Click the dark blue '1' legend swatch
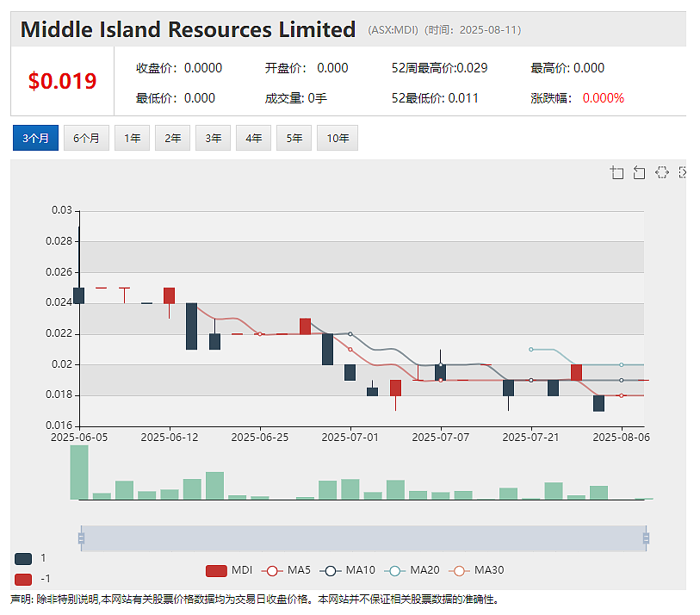The width and height of the screenshot is (700, 615). (x=23, y=558)
